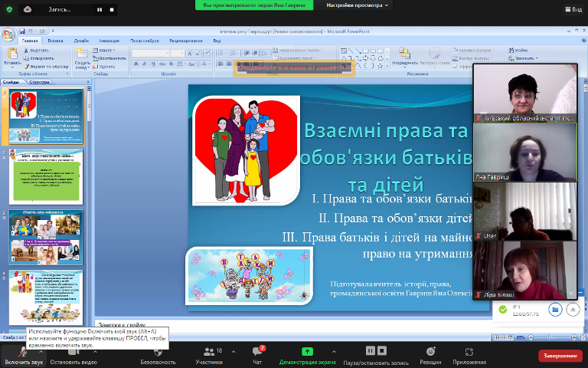Click Вырезать scissors cut command

37,51
